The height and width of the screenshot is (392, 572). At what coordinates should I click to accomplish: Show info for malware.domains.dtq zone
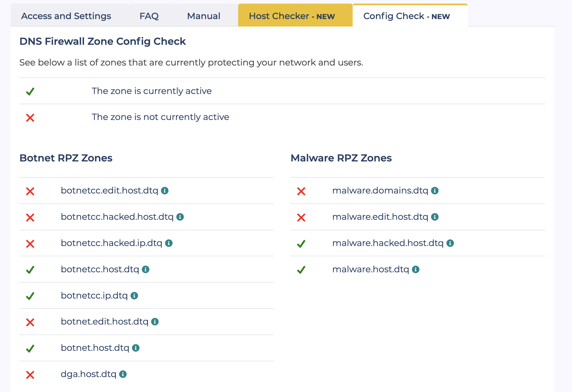[435, 191]
